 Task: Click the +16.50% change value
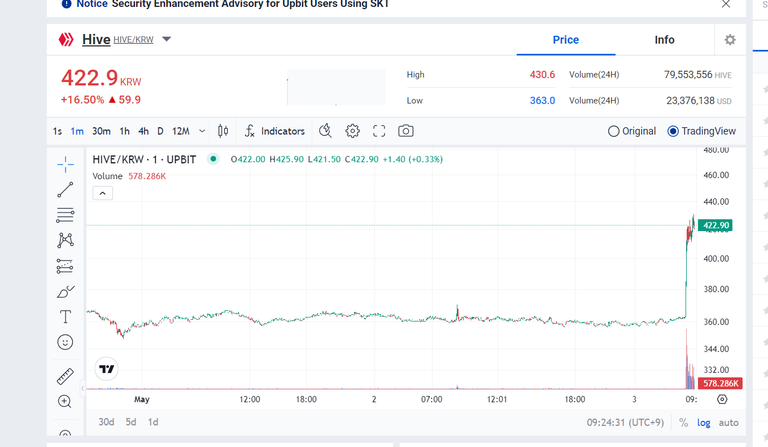(82, 100)
